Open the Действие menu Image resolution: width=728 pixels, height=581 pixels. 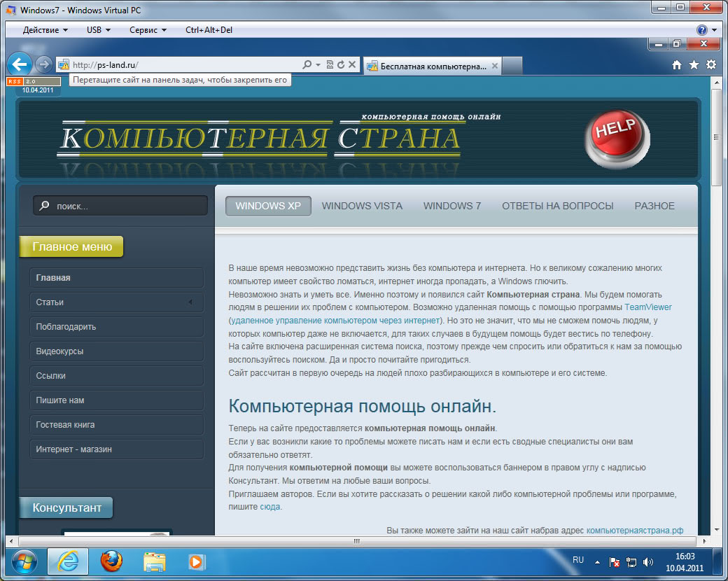(45, 29)
